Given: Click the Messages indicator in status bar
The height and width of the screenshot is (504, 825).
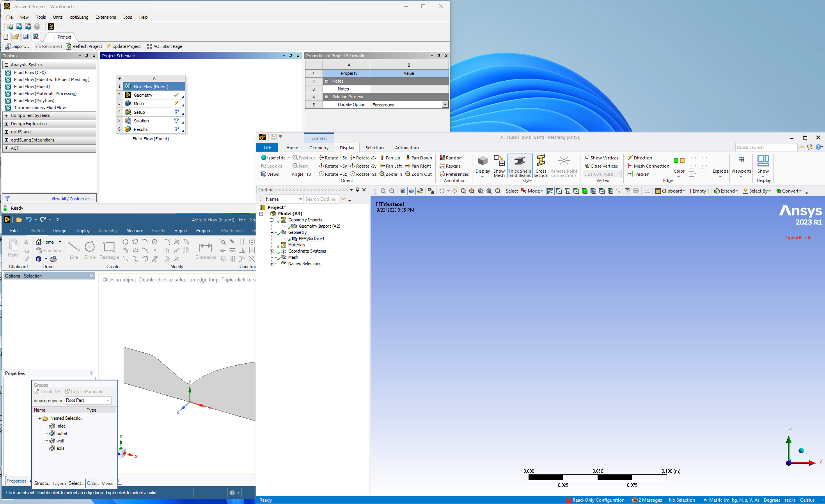Looking at the screenshot, I should click(647, 500).
